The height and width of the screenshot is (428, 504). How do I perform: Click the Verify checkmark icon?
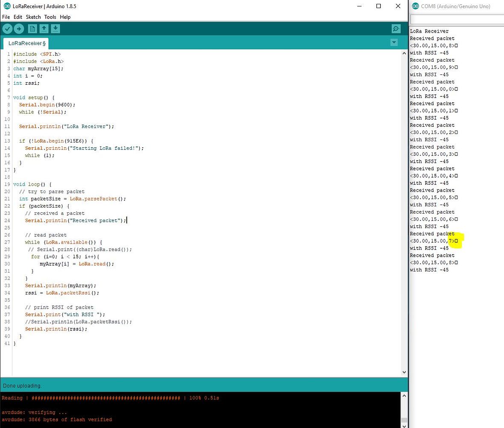(x=7, y=29)
